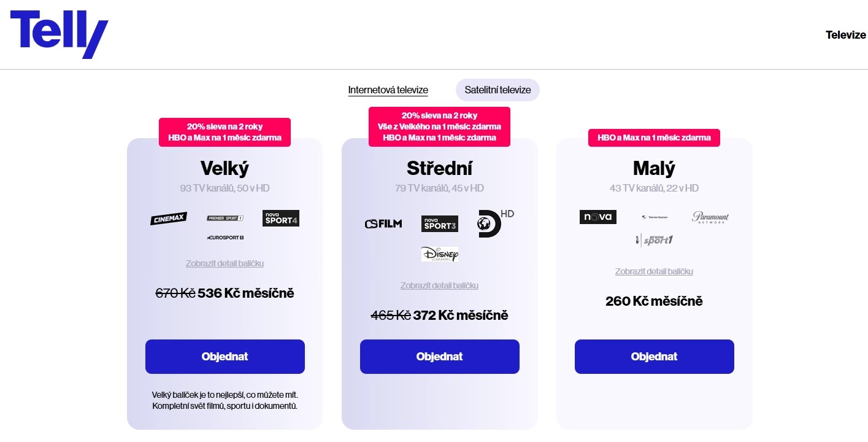Show detail of the Střední package
The height and width of the screenshot is (442, 868).
pyautogui.click(x=439, y=285)
